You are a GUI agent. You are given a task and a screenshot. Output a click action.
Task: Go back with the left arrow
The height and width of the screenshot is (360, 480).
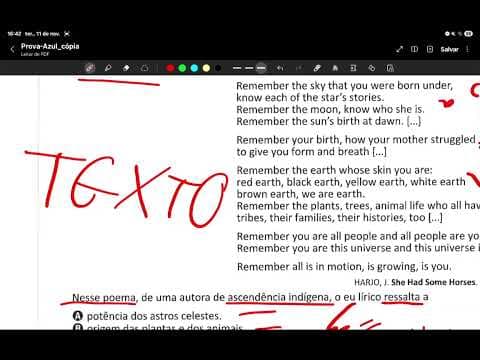pyautogui.click(x=13, y=50)
